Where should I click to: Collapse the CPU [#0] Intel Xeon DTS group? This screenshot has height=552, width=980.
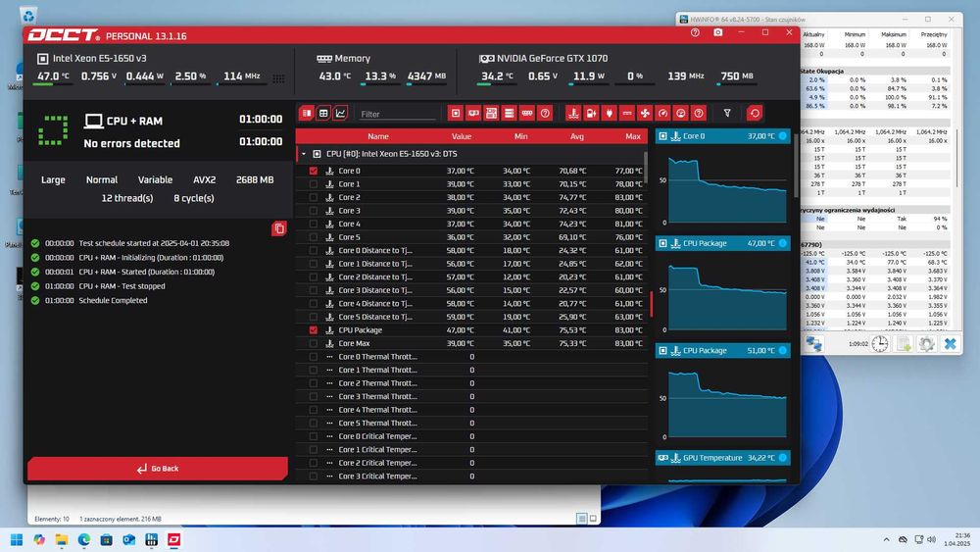pos(304,154)
